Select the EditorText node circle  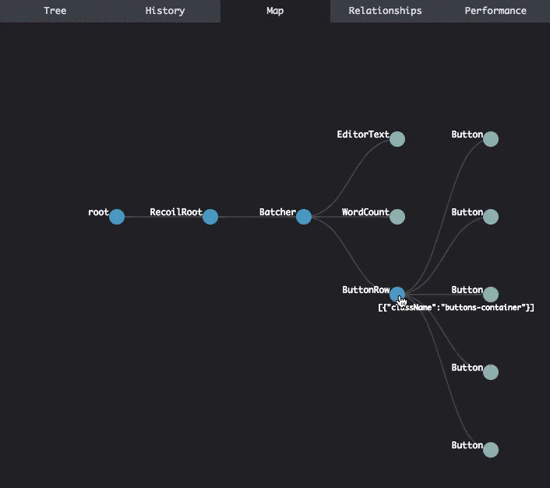pos(397,139)
